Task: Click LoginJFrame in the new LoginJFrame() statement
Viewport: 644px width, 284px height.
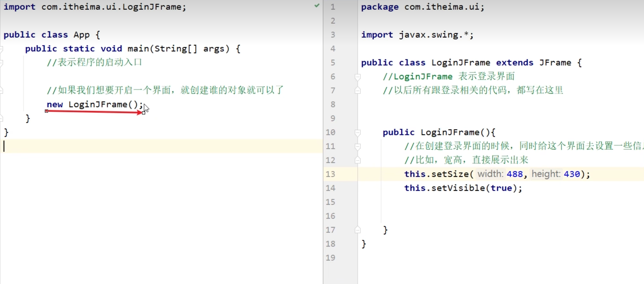Action: click(x=98, y=105)
